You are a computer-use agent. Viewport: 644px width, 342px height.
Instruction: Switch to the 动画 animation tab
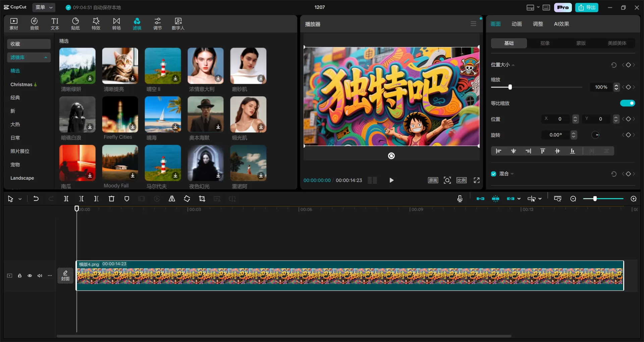coord(517,24)
